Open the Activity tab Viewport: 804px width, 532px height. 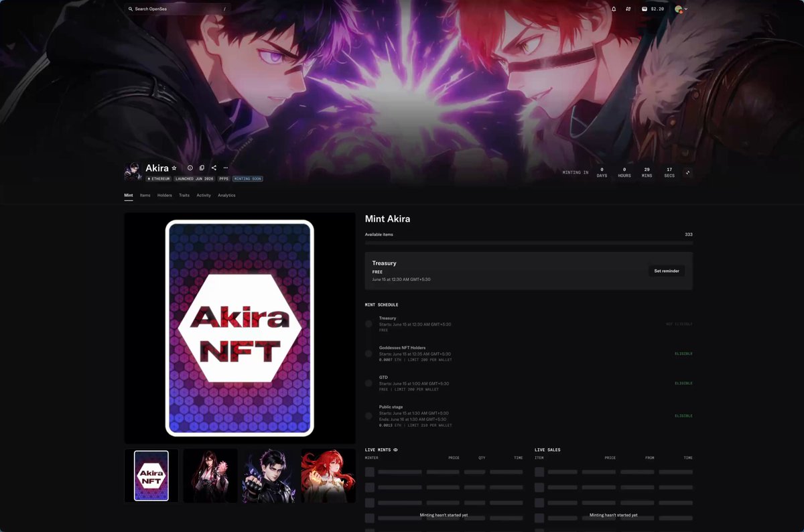click(x=204, y=195)
